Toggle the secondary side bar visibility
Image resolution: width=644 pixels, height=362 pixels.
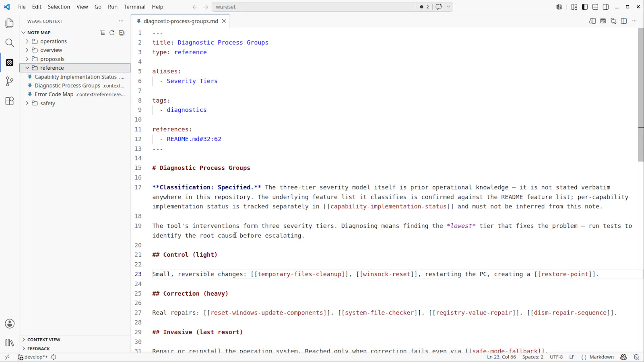pyautogui.click(x=606, y=7)
